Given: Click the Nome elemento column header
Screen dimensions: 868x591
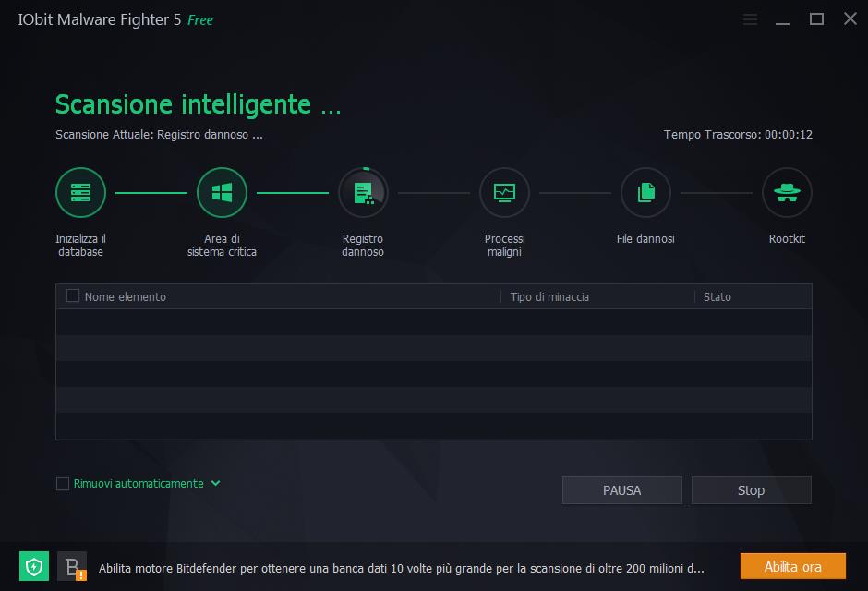Looking at the screenshot, I should [126, 296].
